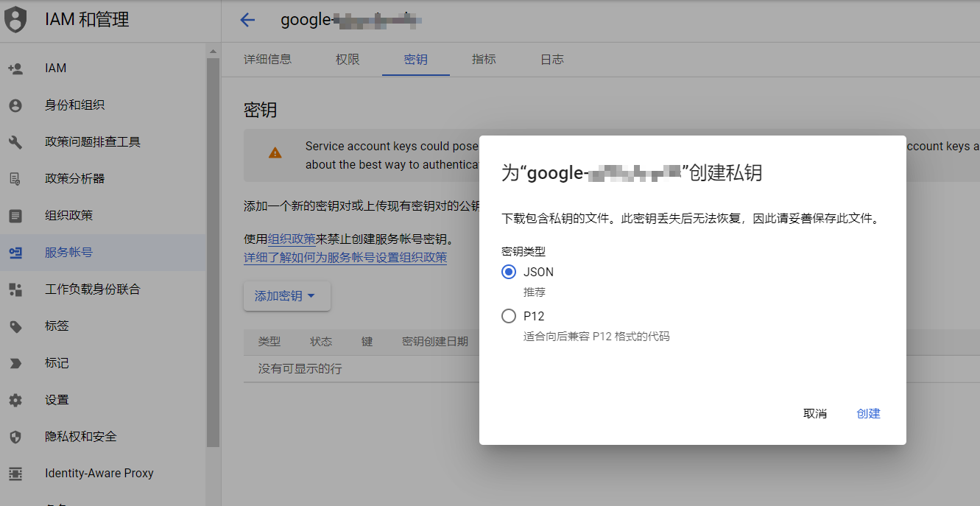The image size is (980, 506).
Task: Switch to the 详细信息 tab
Action: tap(268, 60)
